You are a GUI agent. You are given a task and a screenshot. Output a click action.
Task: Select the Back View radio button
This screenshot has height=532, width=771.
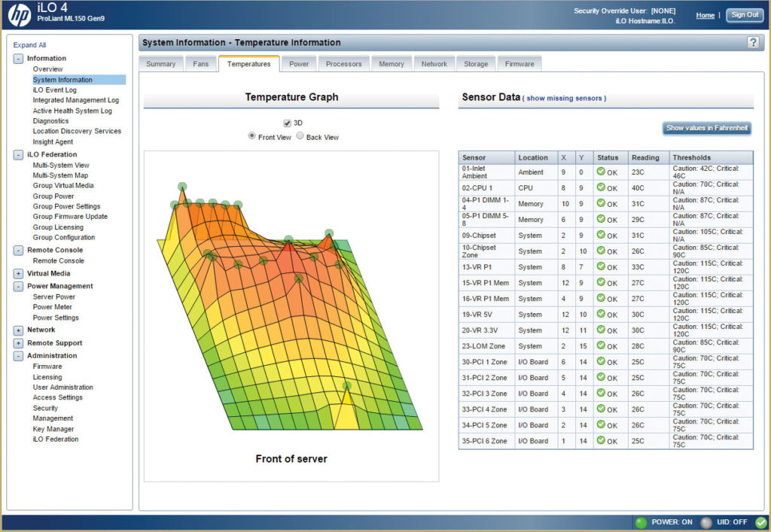[300, 136]
